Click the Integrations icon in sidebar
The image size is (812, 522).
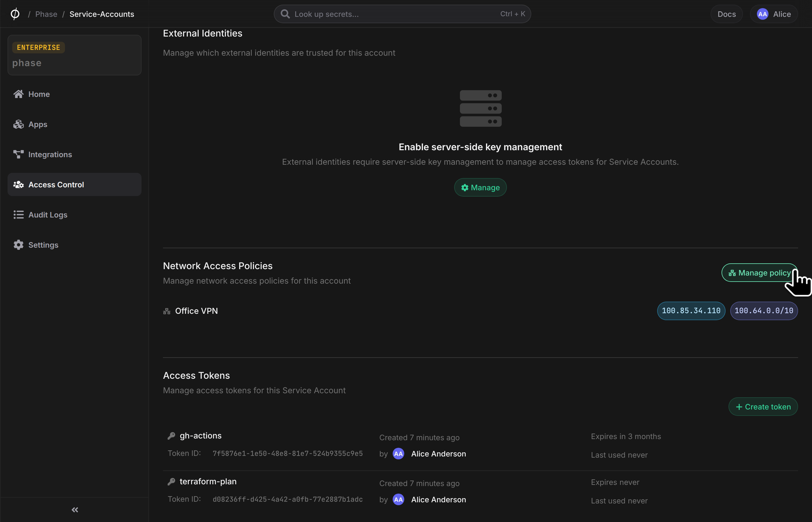(19, 154)
